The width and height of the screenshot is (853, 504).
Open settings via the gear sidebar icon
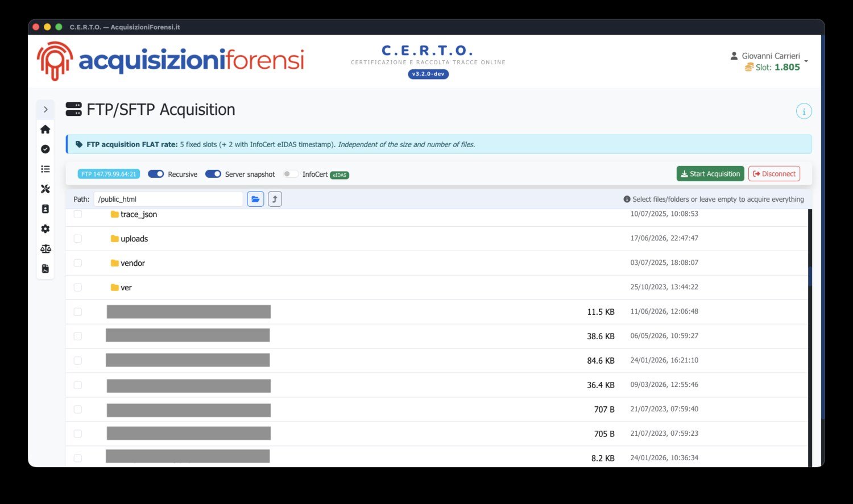(x=45, y=229)
